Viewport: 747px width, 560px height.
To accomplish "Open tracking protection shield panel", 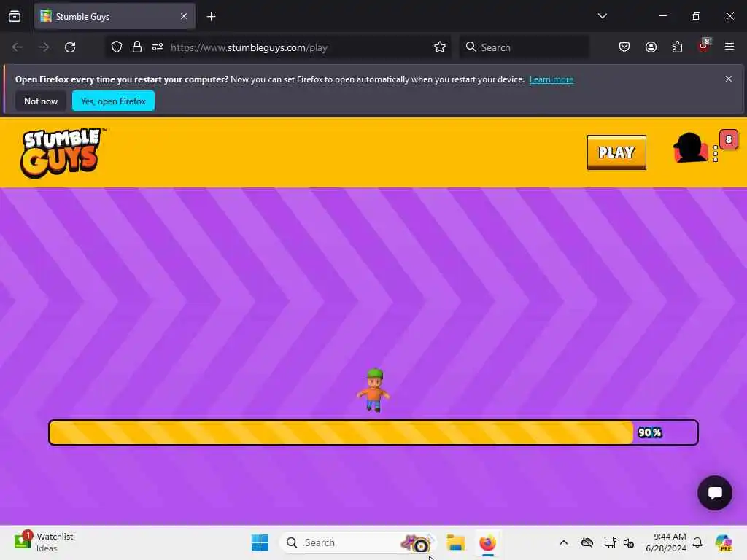I will [x=117, y=47].
